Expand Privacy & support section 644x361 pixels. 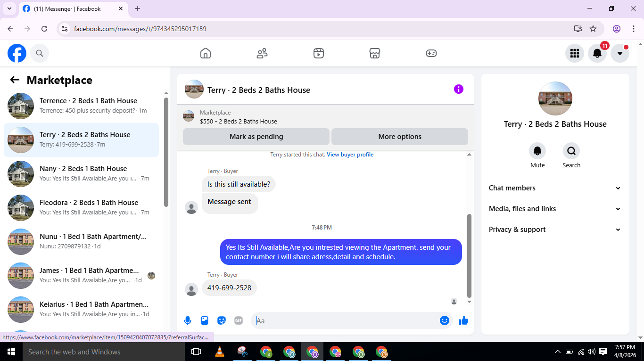[x=555, y=230]
